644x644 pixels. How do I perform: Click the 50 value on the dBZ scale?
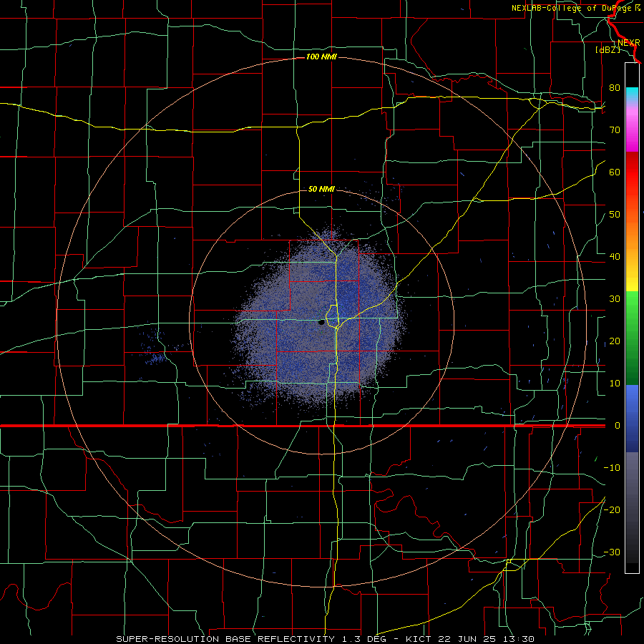coord(615,215)
